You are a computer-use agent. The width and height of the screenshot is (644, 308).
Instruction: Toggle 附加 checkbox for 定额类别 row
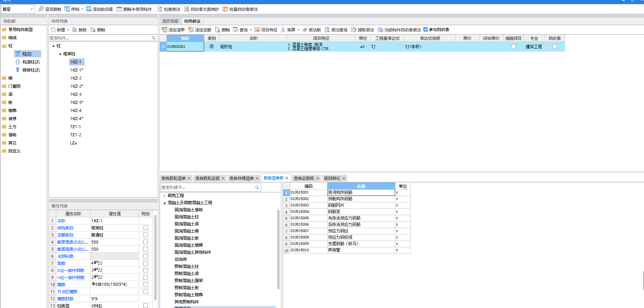(146, 235)
